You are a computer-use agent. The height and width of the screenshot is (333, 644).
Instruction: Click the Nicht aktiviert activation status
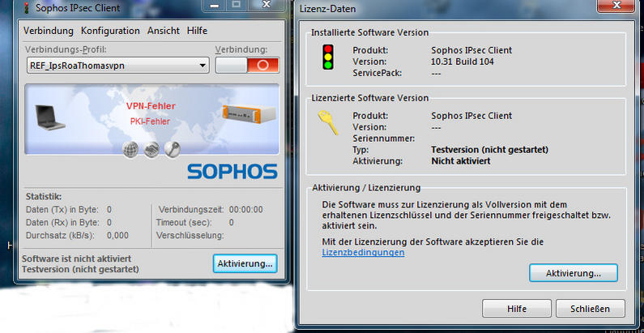[x=461, y=161]
